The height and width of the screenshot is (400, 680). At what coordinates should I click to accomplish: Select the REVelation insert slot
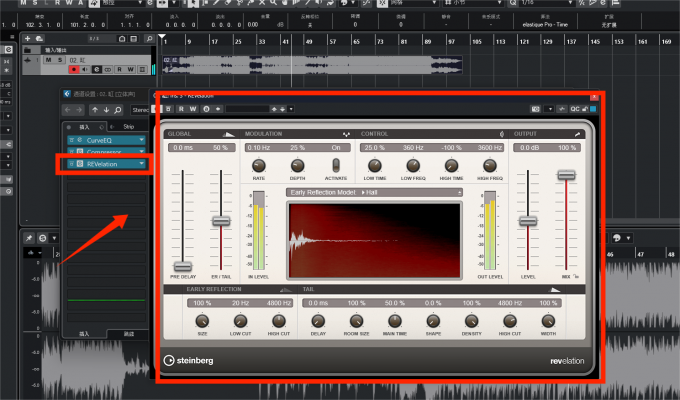click(106, 164)
